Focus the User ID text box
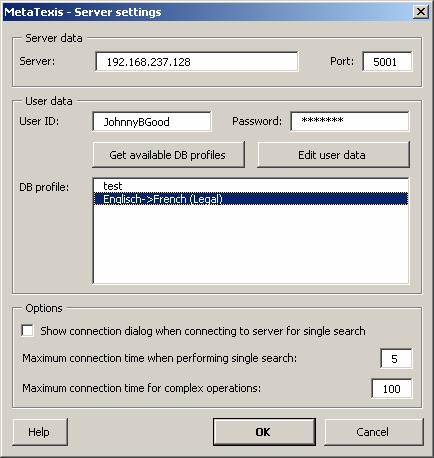Screen dimensions: 434x458 (152, 122)
